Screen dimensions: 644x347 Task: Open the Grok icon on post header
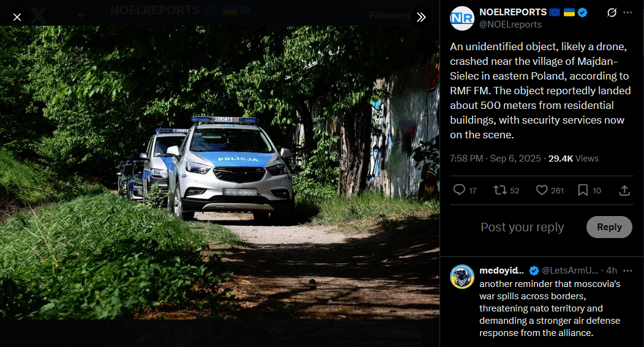click(612, 13)
